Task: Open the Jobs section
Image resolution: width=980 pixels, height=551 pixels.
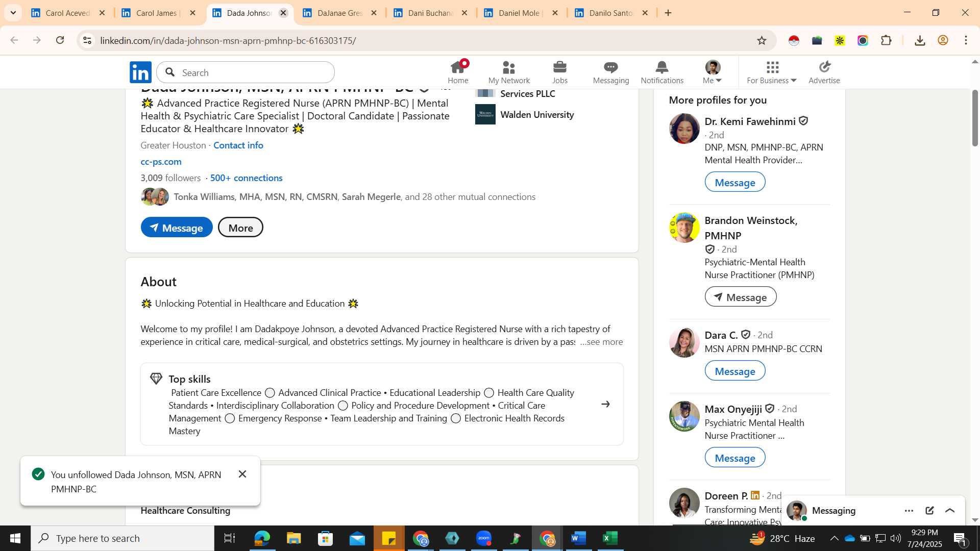Action: 560,72
